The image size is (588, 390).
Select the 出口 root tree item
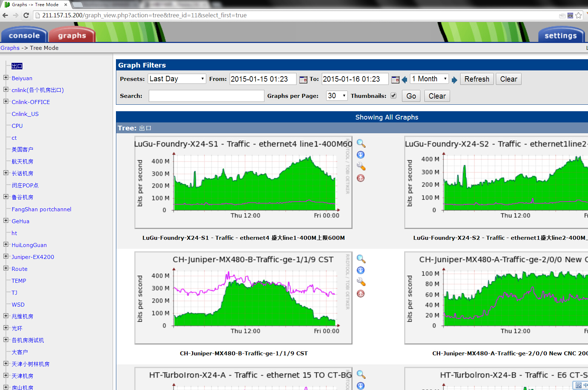[x=17, y=66]
